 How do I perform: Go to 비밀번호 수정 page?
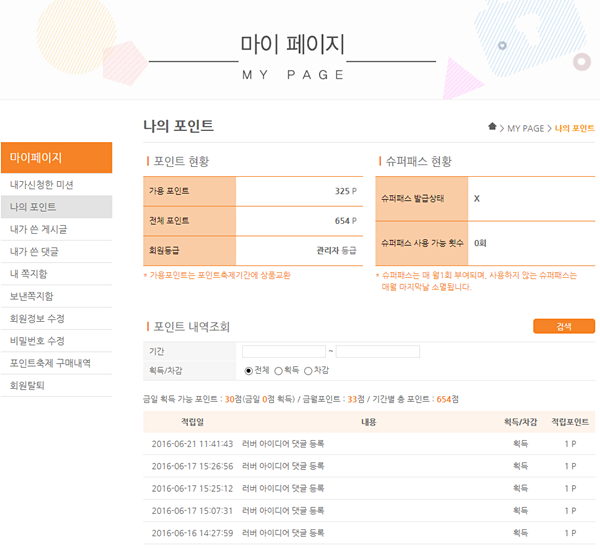tap(37, 340)
